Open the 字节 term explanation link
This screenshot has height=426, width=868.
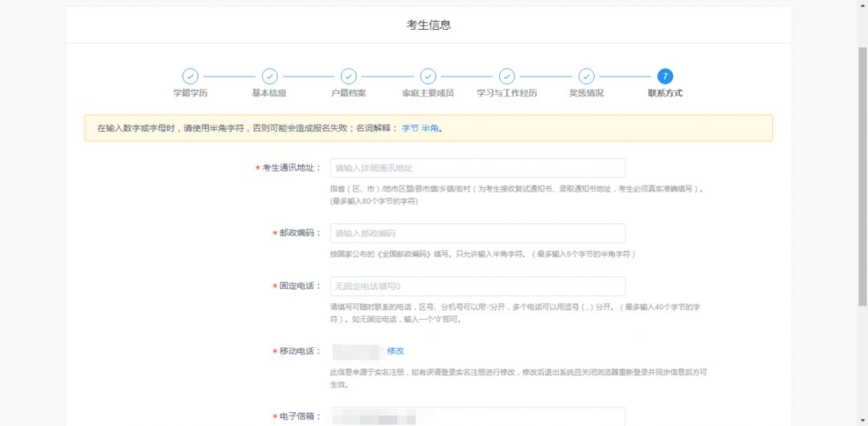410,128
